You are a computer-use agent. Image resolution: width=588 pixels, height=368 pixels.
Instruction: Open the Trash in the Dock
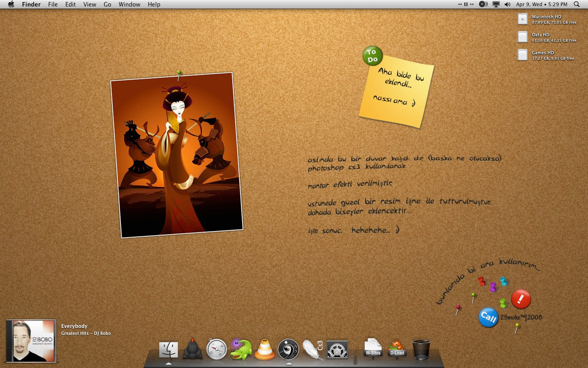point(421,350)
